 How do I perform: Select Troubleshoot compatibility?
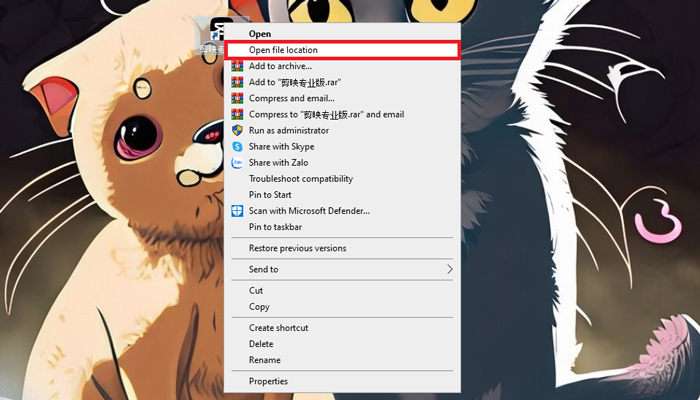[342, 179]
